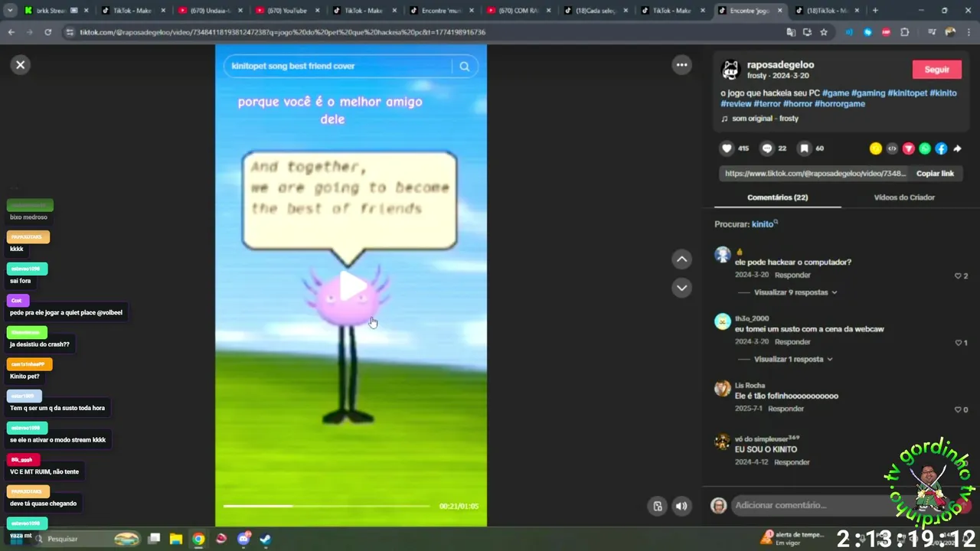Open the browser extensions puzzle icon
Screen dimensions: 980x551
[905, 32]
